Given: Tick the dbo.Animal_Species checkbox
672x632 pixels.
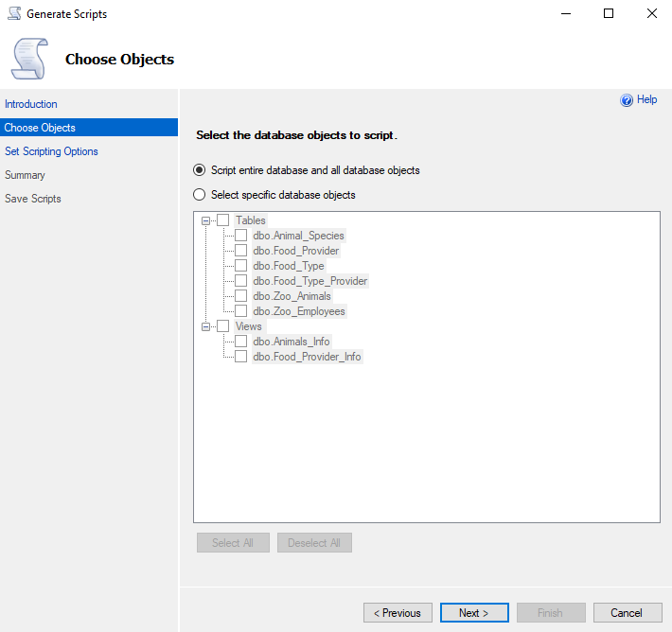Looking at the screenshot, I should point(240,236).
